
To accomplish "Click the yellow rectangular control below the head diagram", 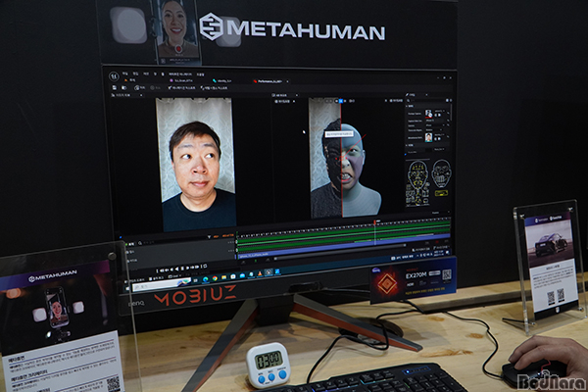I will tap(441, 193).
